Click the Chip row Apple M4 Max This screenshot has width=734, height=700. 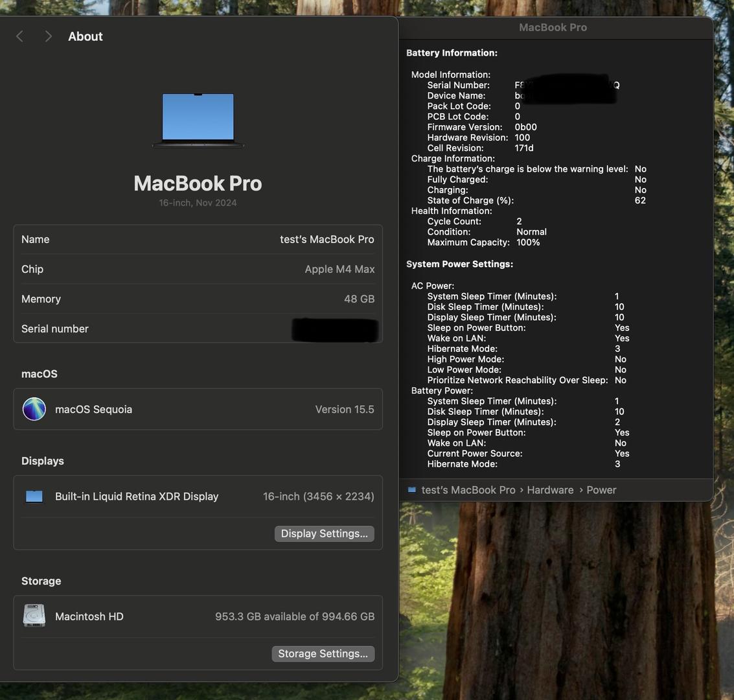pos(198,269)
